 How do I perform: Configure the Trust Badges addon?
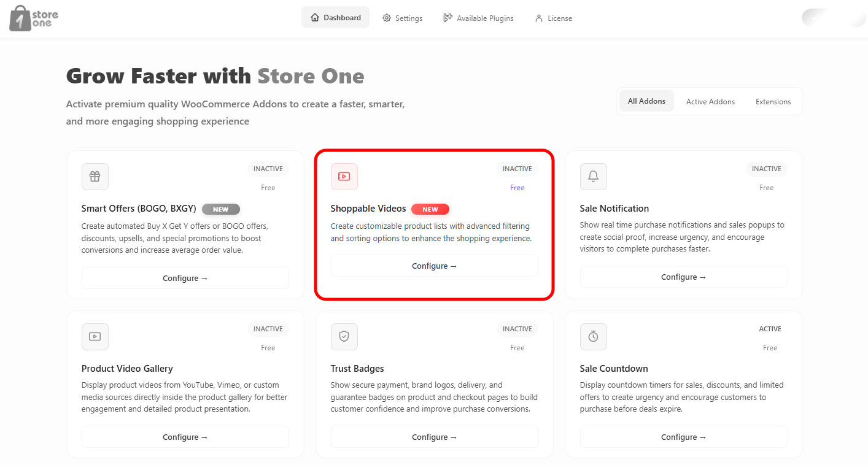pos(435,437)
